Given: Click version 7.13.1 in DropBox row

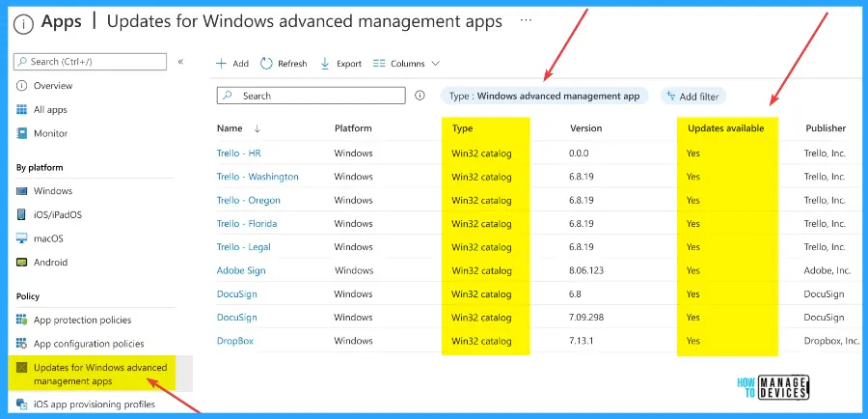Looking at the screenshot, I should tap(582, 341).
